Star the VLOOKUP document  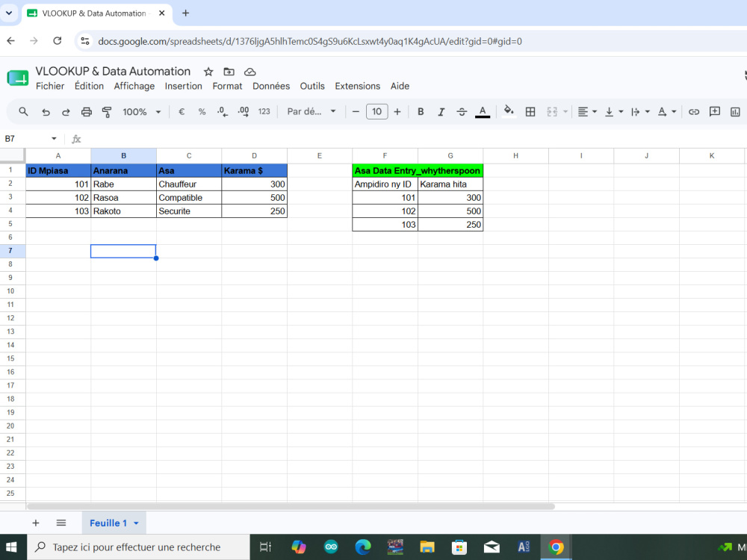pyautogui.click(x=208, y=72)
